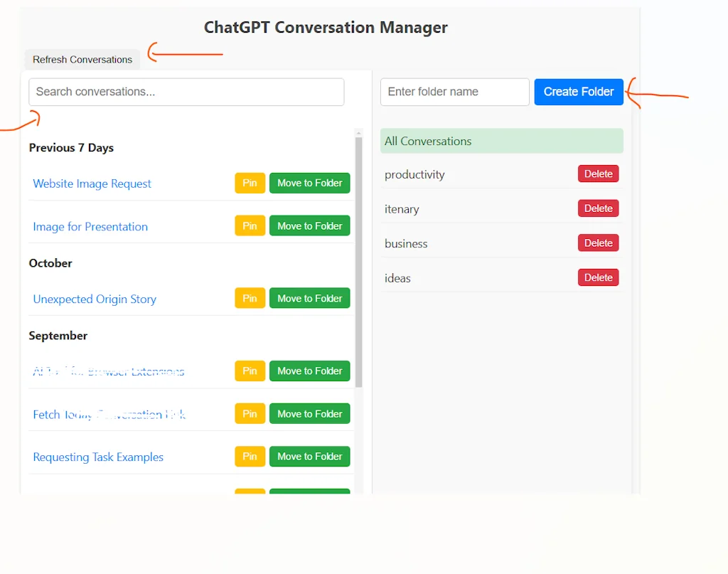The height and width of the screenshot is (574, 728).
Task: Pin the Website Image Request conversation
Action: point(249,183)
